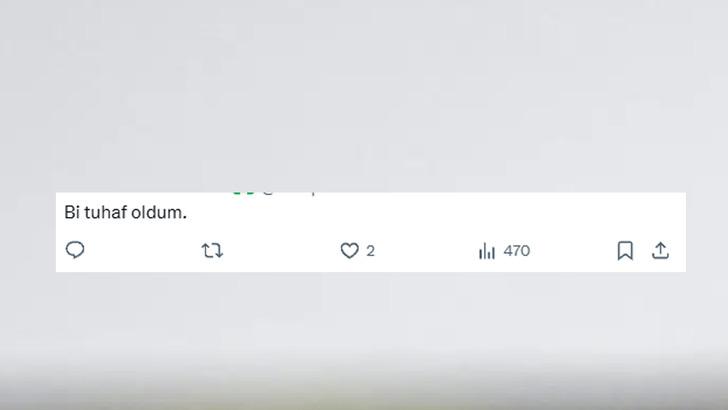
Task: Like the tweet with the heart icon
Action: pos(349,251)
